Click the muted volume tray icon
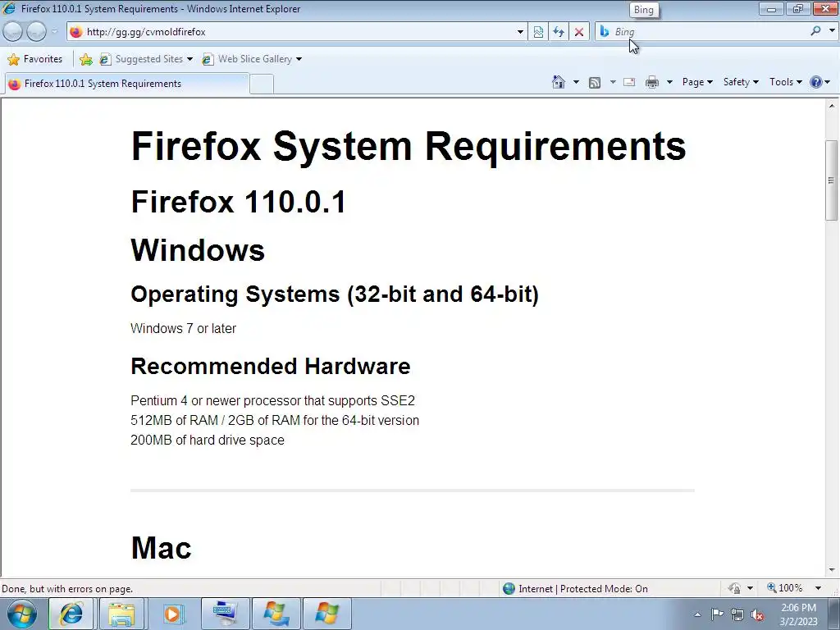This screenshot has height=630, width=840. click(757, 614)
